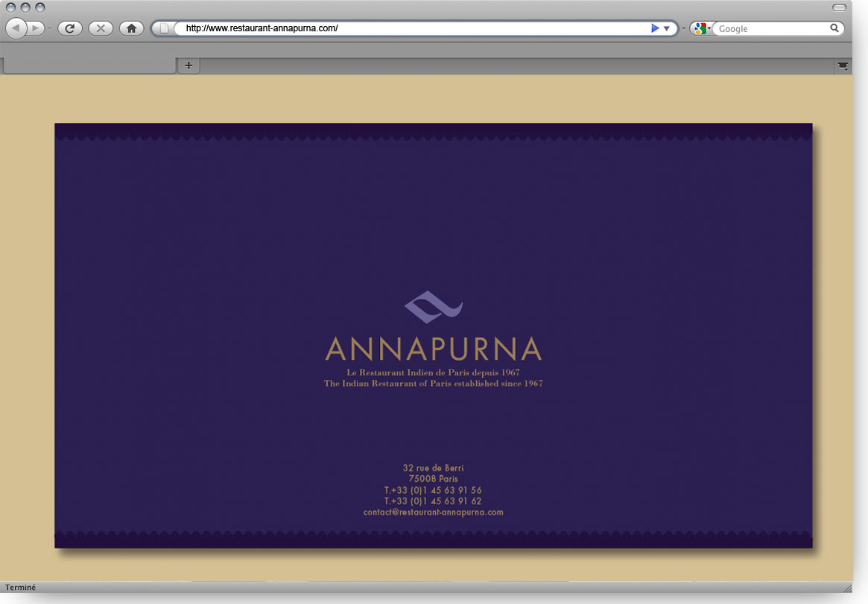Open a new tab with plus button

click(189, 66)
